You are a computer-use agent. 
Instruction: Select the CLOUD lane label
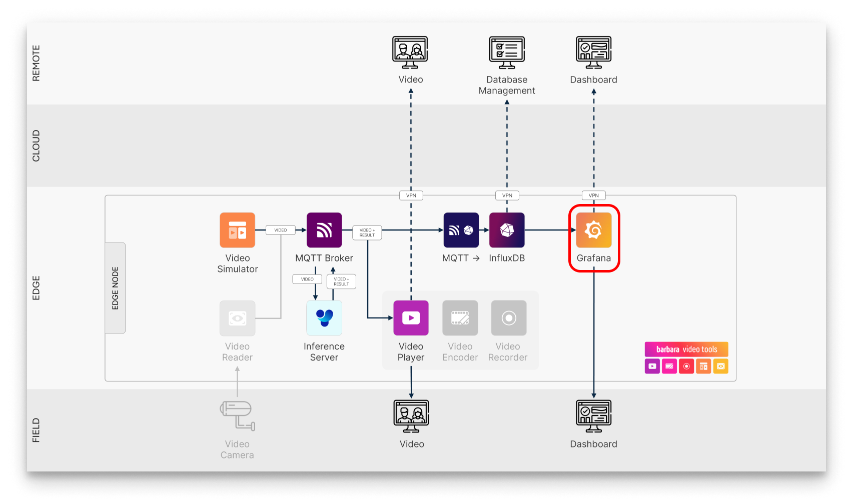[x=36, y=144]
